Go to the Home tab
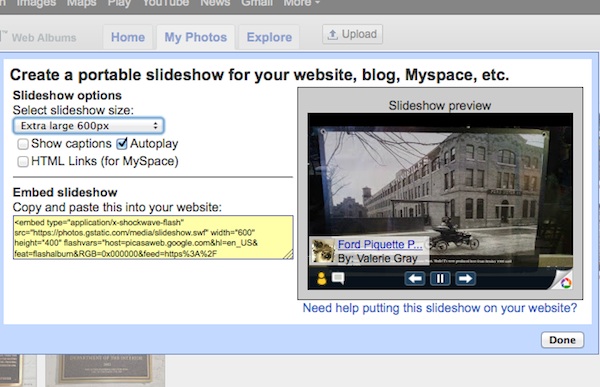The height and width of the screenshot is (387, 600). [x=128, y=37]
